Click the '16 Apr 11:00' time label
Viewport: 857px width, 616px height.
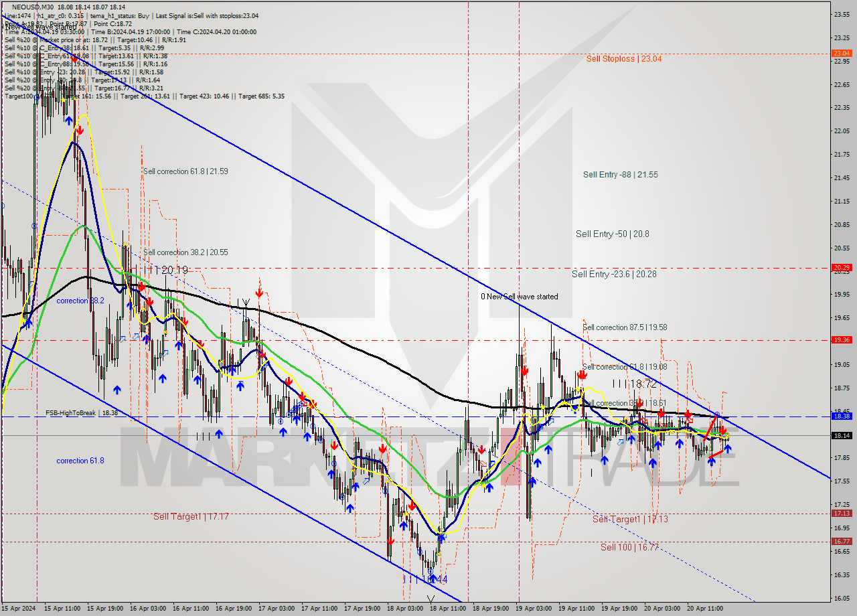point(191,609)
